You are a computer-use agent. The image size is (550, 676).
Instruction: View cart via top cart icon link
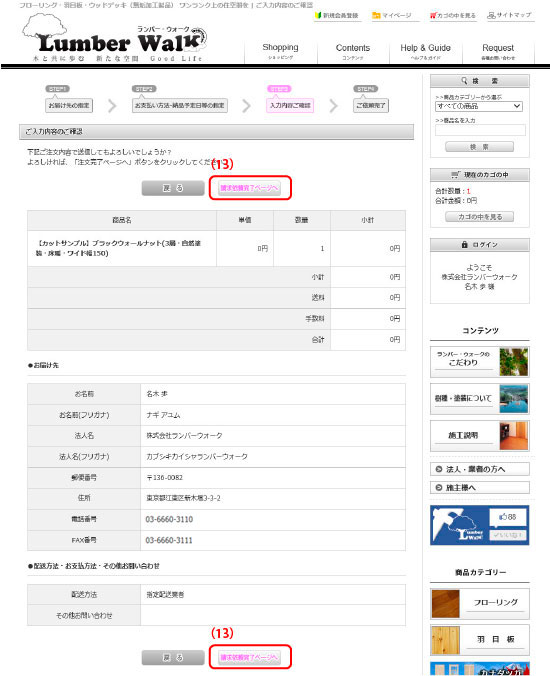coord(453,16)
